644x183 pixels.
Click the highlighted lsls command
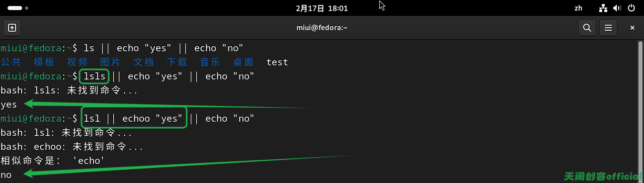pyautogui.click(x=94, y=76)
